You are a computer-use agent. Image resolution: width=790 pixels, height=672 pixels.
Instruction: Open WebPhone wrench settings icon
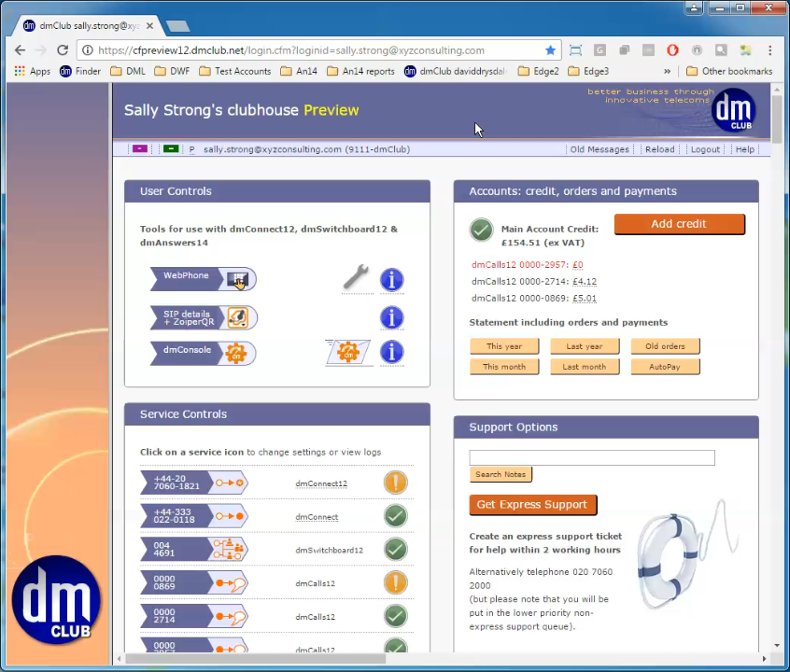(x=356, y=278)
